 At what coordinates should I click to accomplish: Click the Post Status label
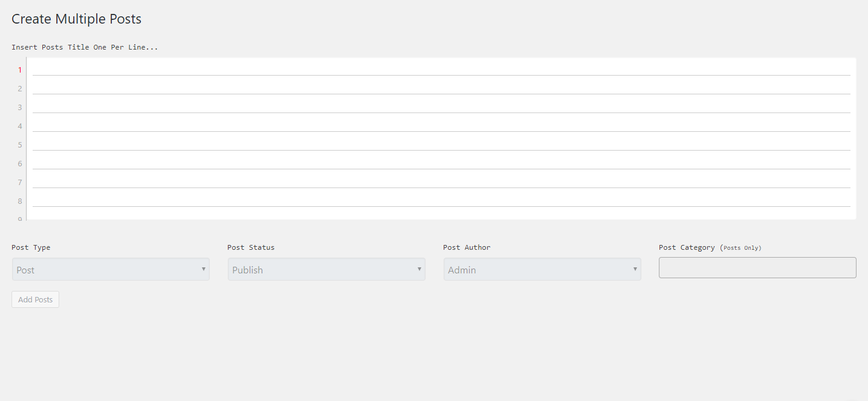[251, 247]
